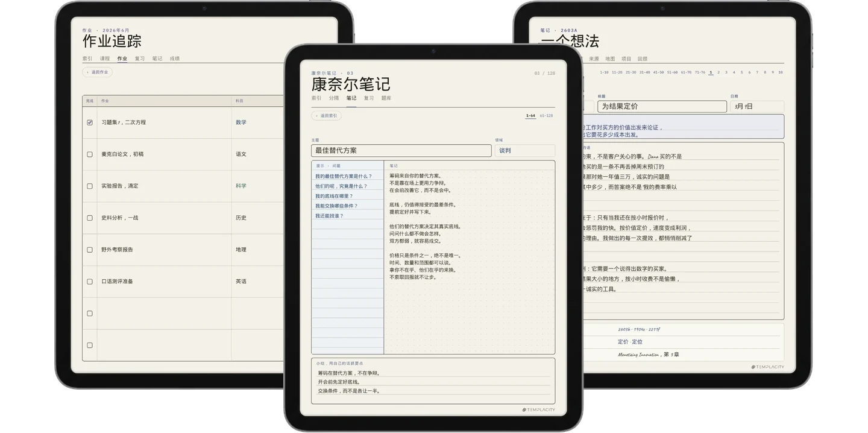Image resolution: width=868 pixels, height=433 pixels.
Task: Open 分隔 tab in 康奈尔笔记
Action: pos(334,98)
